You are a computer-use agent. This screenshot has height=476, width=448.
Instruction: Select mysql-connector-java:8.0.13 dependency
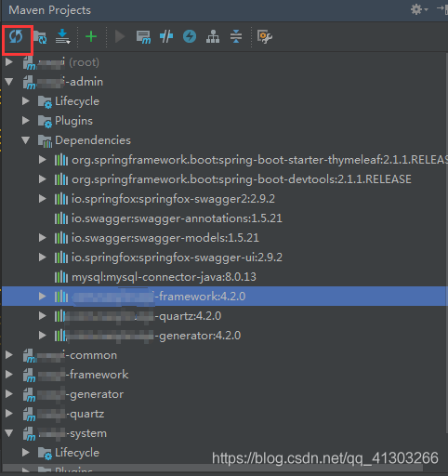(164, 277)
